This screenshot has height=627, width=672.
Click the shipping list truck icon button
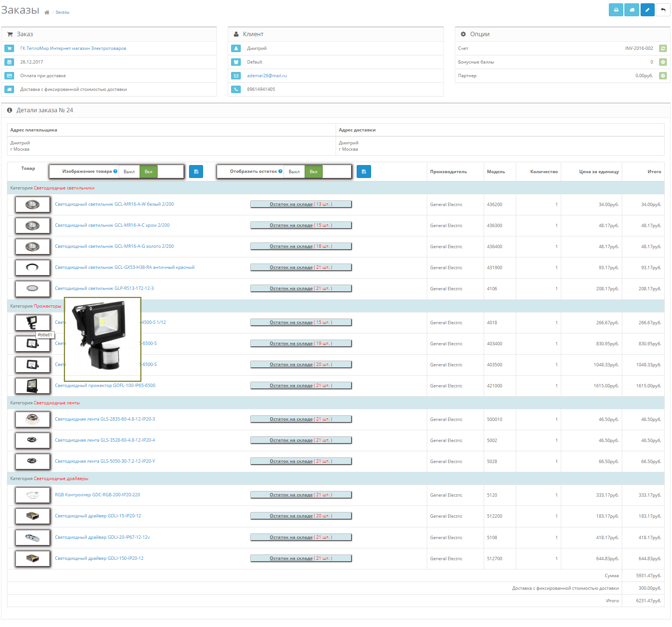[632, 10]
